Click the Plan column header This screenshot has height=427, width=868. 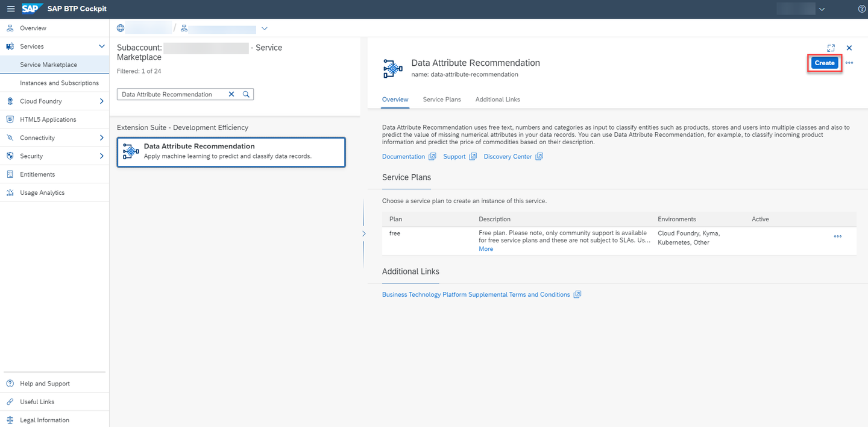(x=396, y=219)
